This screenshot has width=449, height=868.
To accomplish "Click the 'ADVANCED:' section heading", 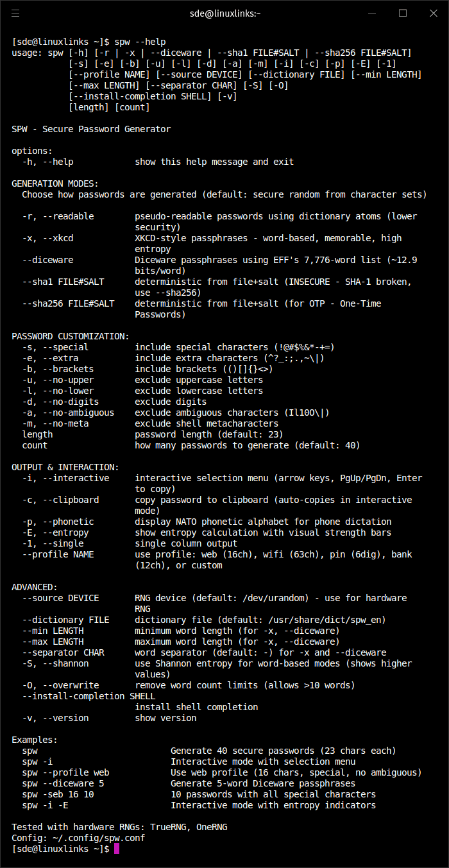I will coord(35,587).
